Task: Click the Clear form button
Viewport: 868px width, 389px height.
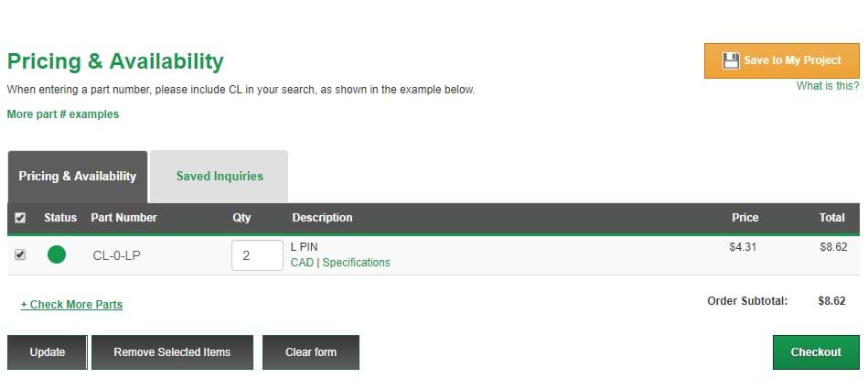Action: 311,351
